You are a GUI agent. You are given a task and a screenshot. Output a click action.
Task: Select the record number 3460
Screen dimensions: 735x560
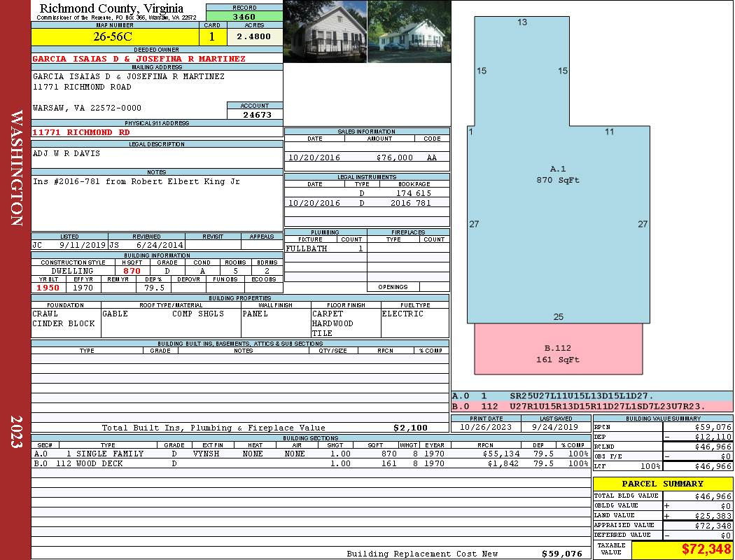click(x=244, y=17)
